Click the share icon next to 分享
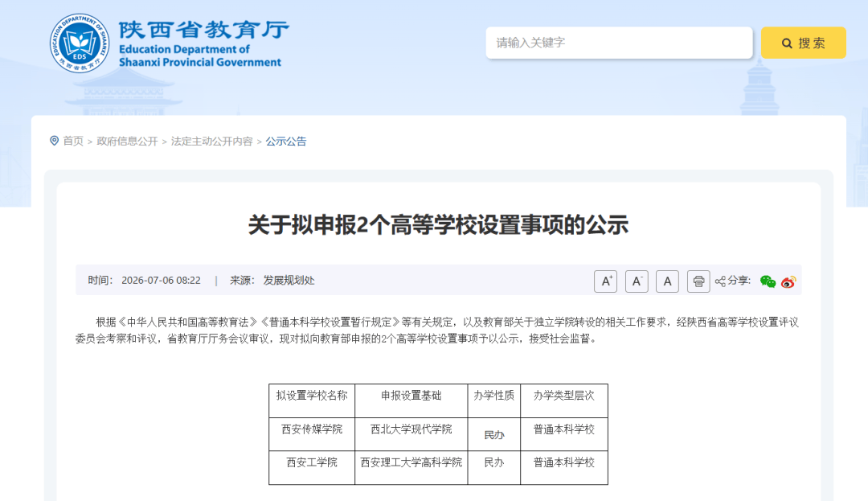The image size is (868, 501). pos(720,281)
